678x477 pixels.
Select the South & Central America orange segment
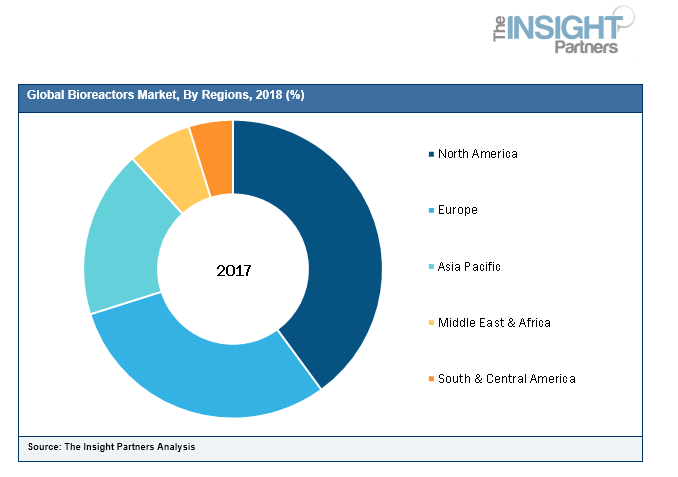point(216,158)
